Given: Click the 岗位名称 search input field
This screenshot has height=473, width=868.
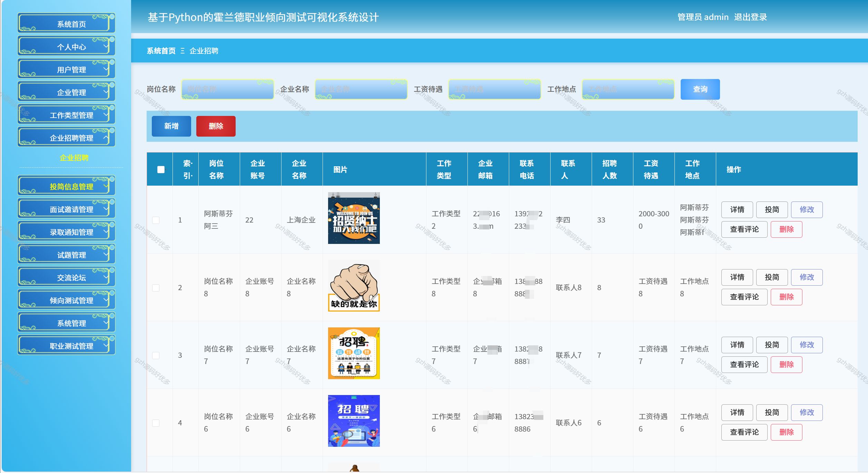Looking at the screenshot, I should [x=228, y=89].
